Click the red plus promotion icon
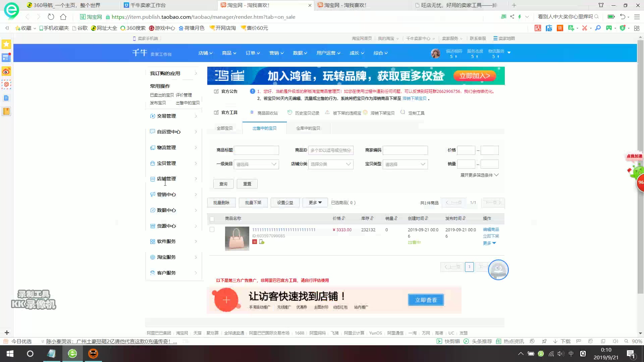The image size is (644, 362). click(x=226, y=300)
